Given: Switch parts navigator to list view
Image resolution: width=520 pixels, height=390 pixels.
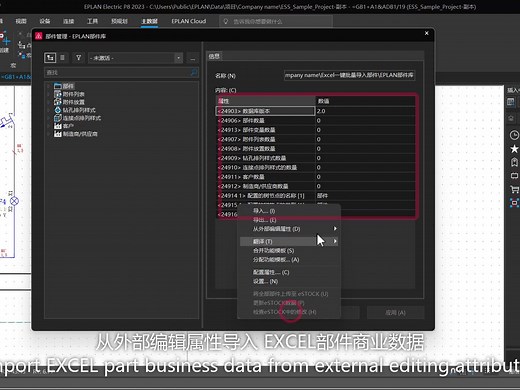Looking at the screenshot, I should tap(62, 58).
